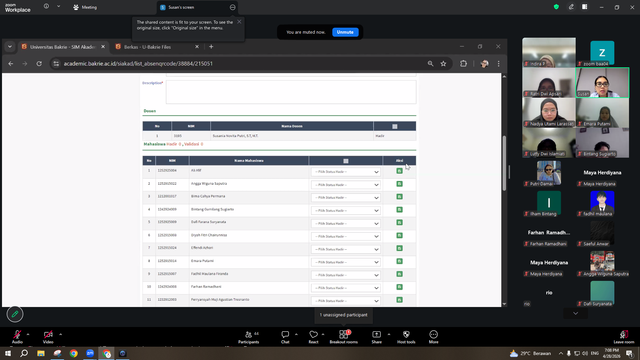The height and width of the screenshot is (360, 640).
Task: Open the browser extensions puzzle icon
Action: 463,64
